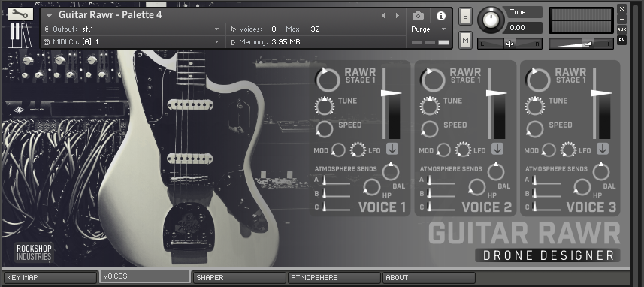Click Voice 2 RAWR Stage 1 knob
644x287 pixels.
(433, 80)
